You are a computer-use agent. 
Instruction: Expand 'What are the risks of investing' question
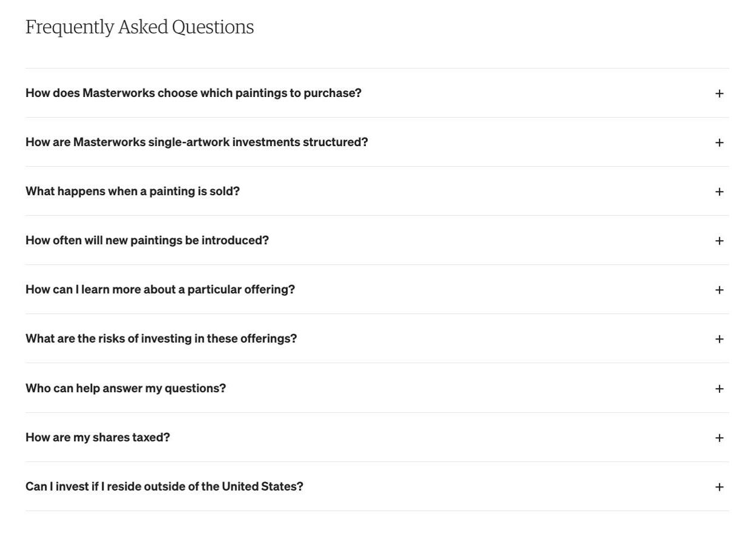coord(161,338)
